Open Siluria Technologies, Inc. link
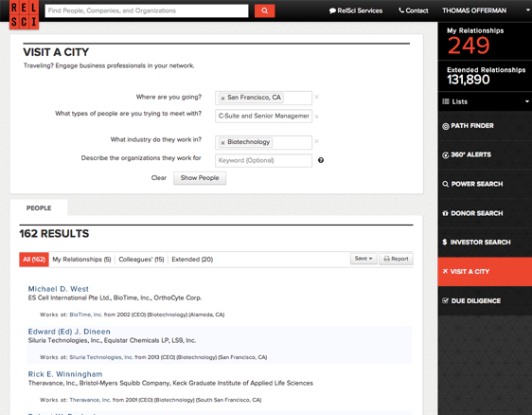Image resolution: width=532 pixels, height=415 pixels. tap(101, 357)
